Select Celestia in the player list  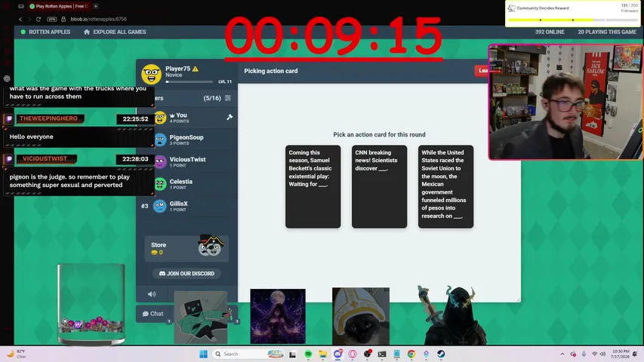187,184
